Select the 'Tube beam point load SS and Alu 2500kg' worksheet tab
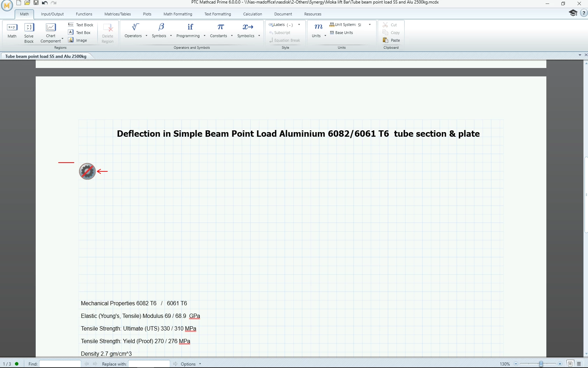 pos(46,56)
